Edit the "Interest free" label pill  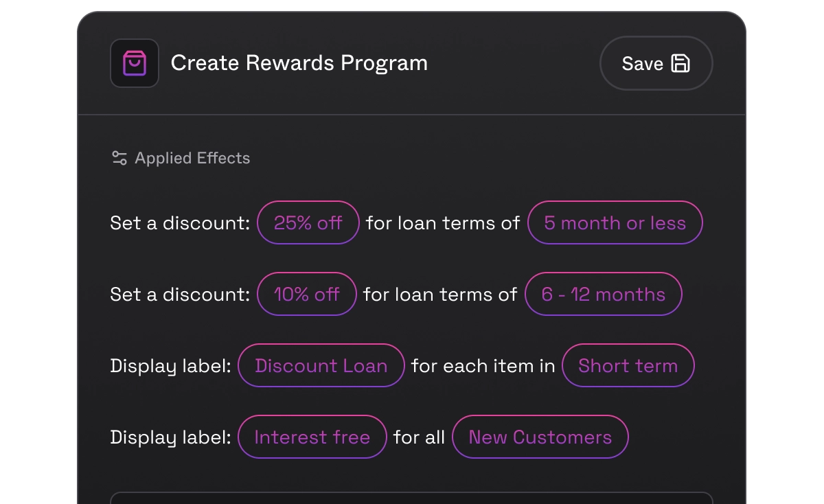tap(312, 437)
